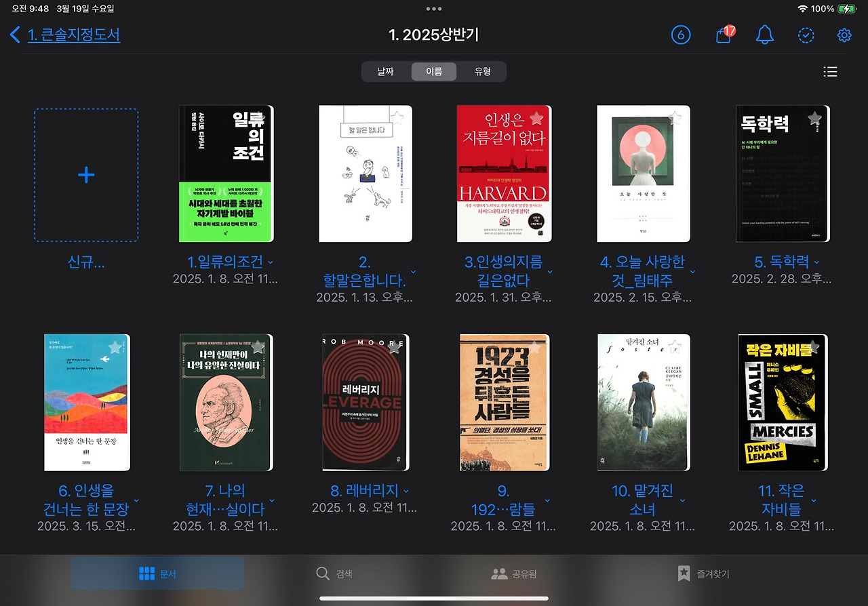Expand chevron next to 3.인생의지름길은없다
Image resolution: width=868 pixels, height=606 pixels.
(x=550, y=272)
